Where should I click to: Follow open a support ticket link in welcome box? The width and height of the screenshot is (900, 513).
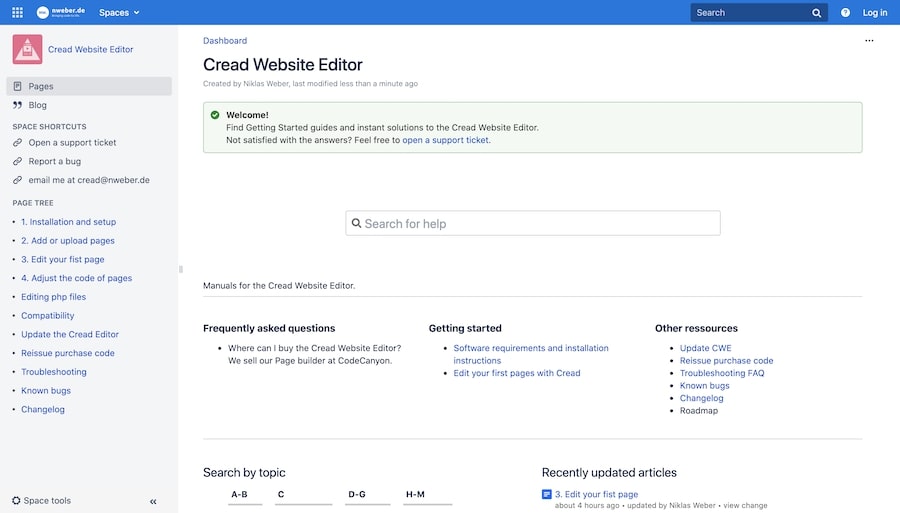[445, 140]
